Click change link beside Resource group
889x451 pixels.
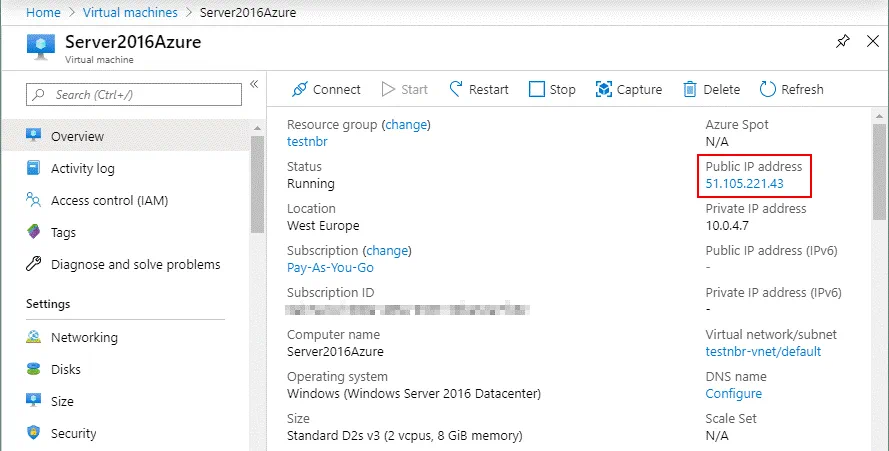click(x=406, y=125)
